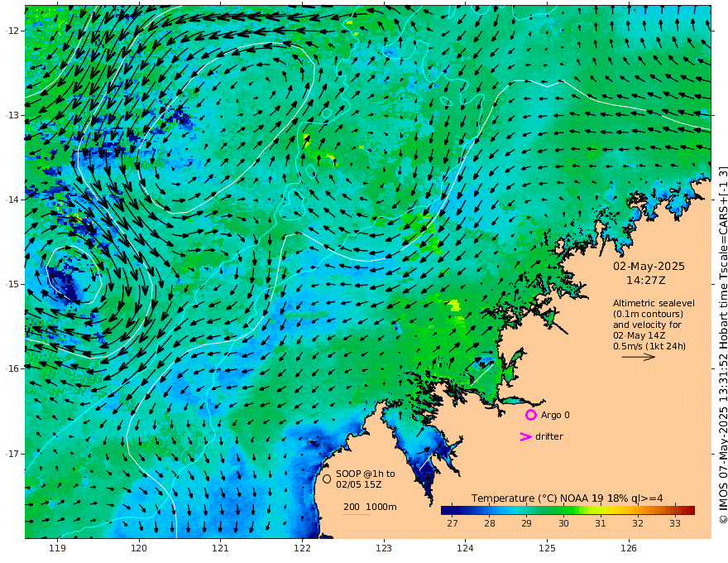Click the temperature color bar
This screenshot has width=728, height=563.
[568, 510]
